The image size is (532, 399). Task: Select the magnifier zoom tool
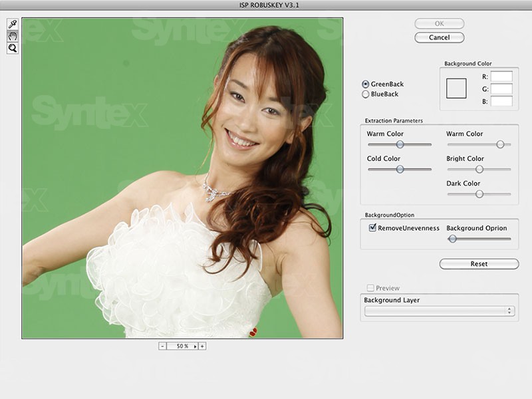tap(12, 48)
